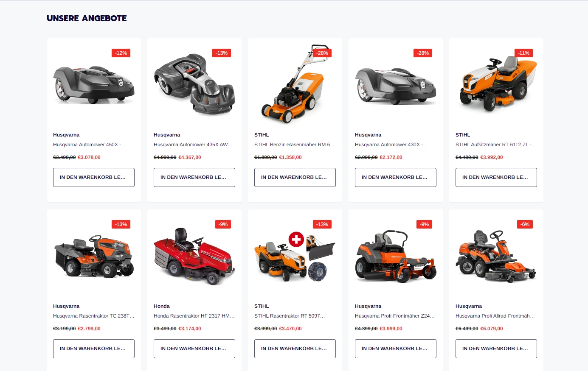
Task: Open the Husqvarna Profi-Frontmäher Z24 mower image
Action: tap(396, 255)
